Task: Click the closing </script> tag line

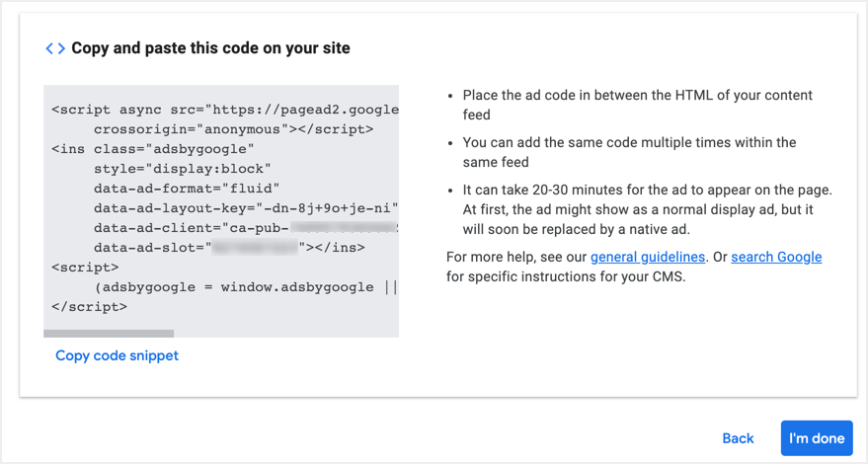Action: [x=89, y=306]
